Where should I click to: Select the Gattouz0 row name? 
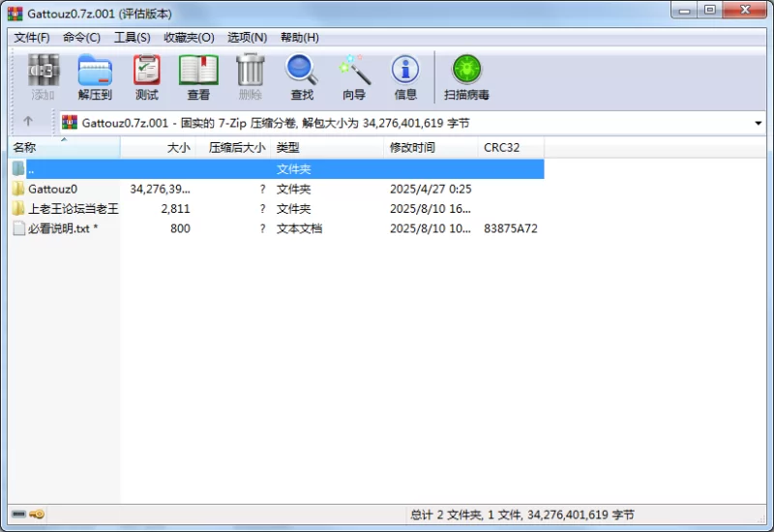coord(53,189)
